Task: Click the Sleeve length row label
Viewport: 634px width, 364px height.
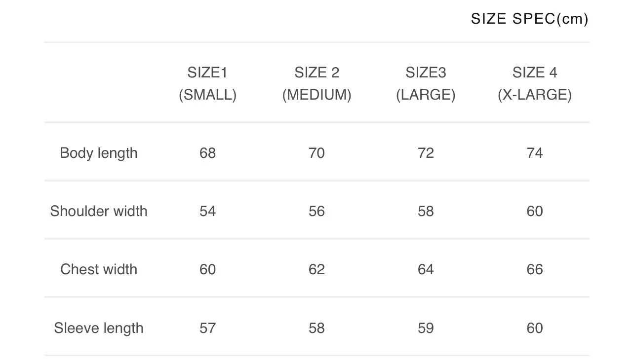Action: pos(99,328)
